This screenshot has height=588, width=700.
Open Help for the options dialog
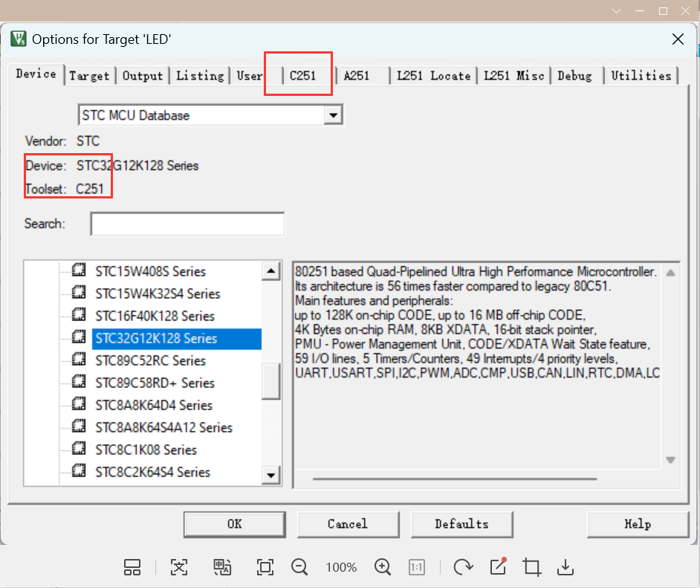pos(638,524)
